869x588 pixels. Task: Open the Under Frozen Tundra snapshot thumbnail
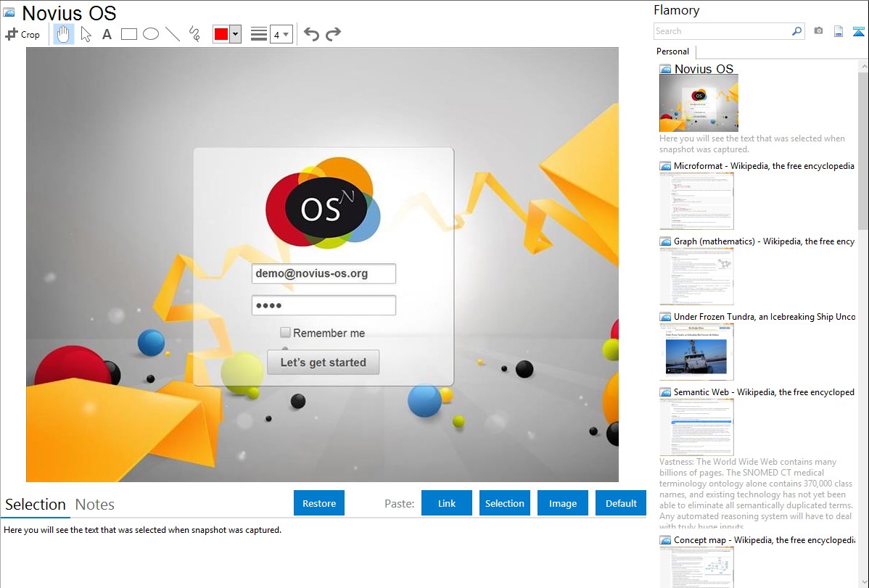click(696, 352)
